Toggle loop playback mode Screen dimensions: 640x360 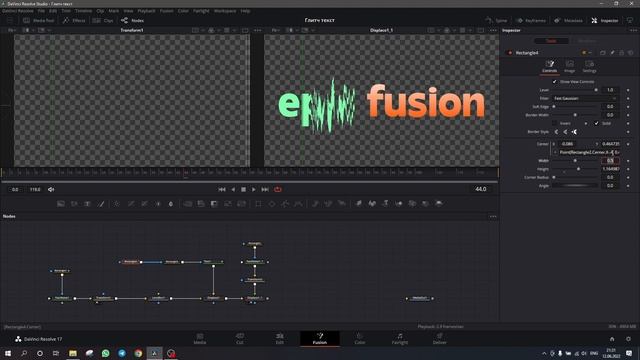pyautogui.click(x=278, y=189)
